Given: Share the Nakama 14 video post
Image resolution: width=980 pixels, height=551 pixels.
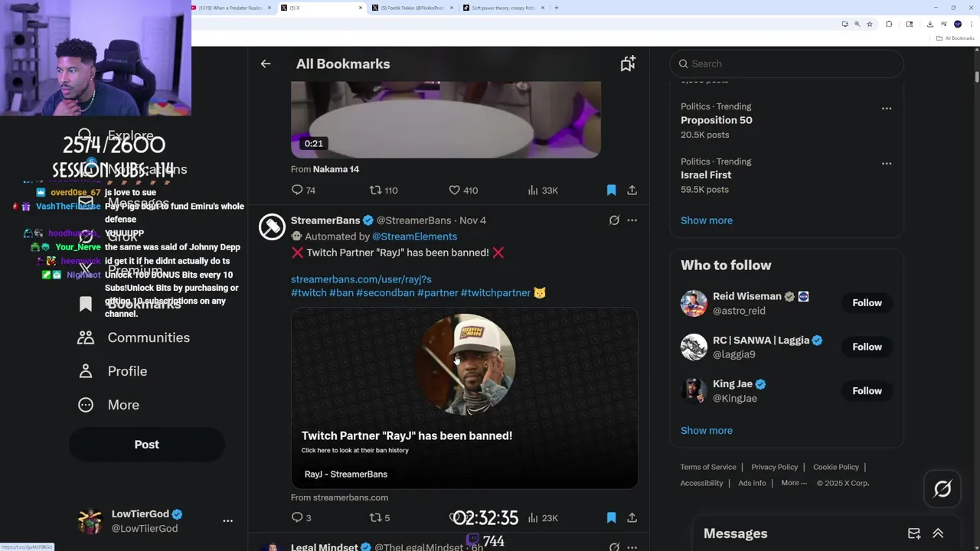Looking at the screenshot, I should point(632,190).
